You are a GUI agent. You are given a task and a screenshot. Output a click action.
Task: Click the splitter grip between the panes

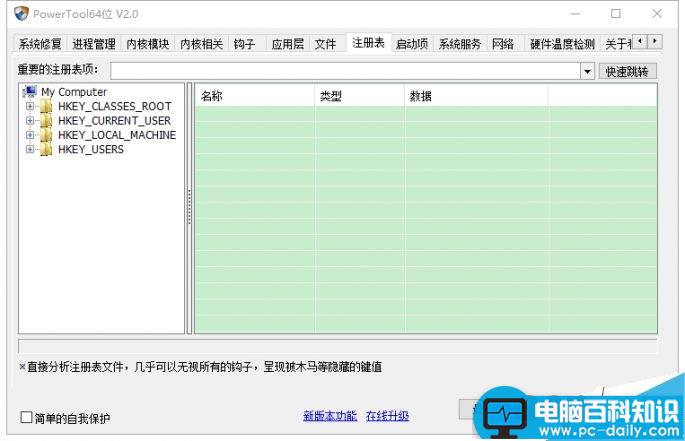[x=190, y=208]
